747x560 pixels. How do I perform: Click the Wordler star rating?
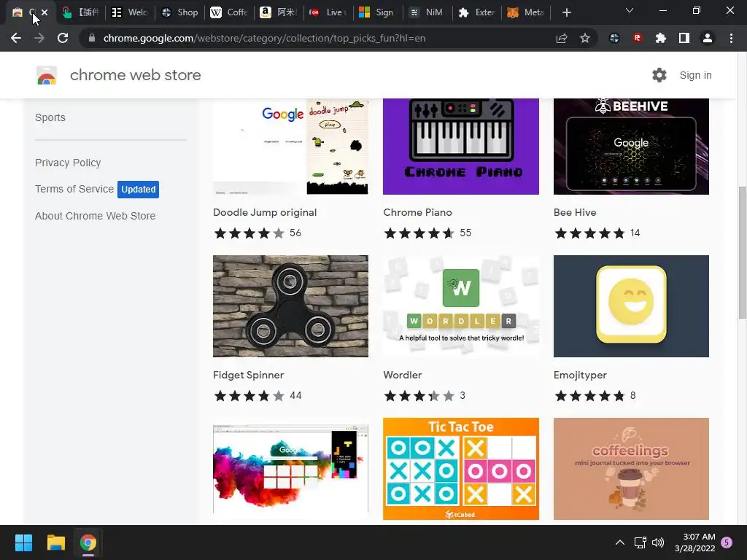[x=419, y=396]
